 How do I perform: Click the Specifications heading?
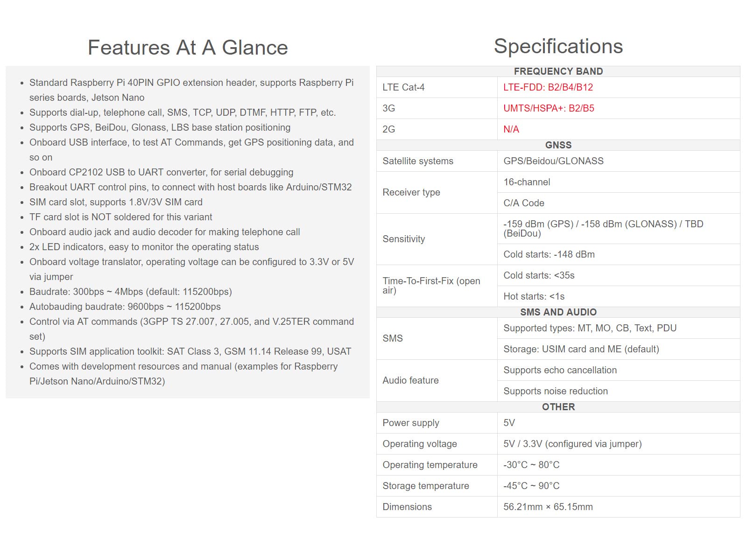pos(558,46)
